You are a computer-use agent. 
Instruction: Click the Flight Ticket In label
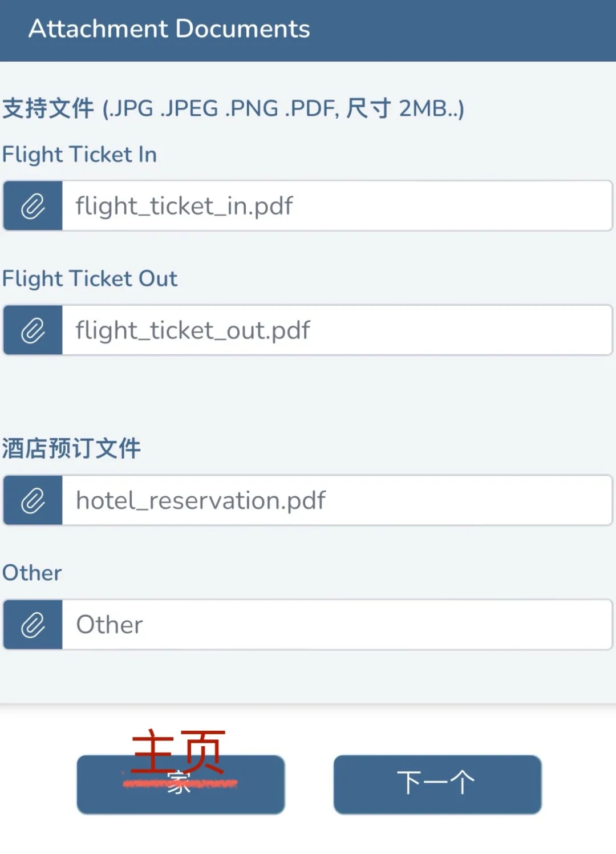79,155
